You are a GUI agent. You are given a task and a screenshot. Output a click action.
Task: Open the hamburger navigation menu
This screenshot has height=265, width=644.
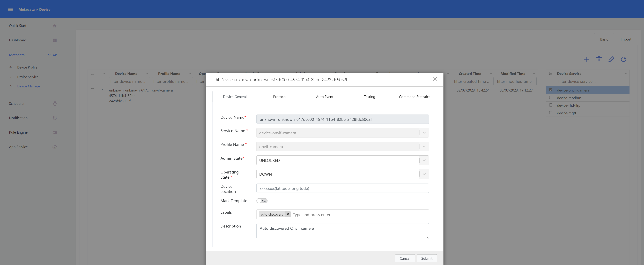10,9
